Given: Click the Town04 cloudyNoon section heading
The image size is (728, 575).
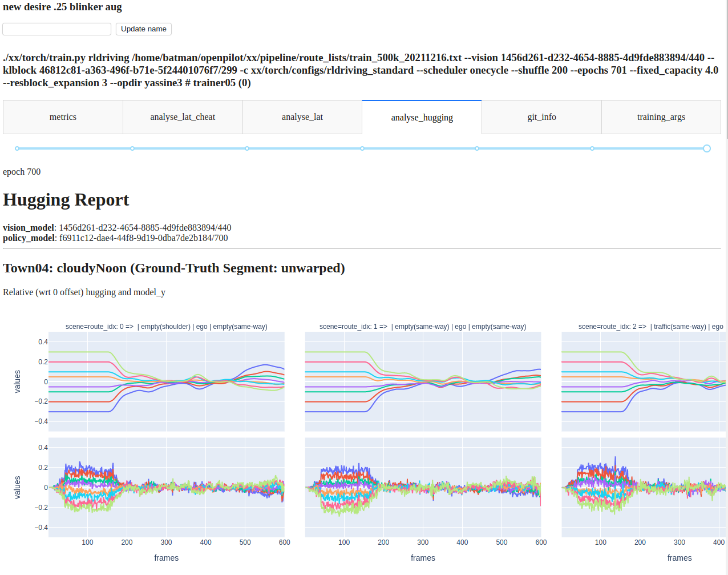Looking at the screenshot, I should click(x=174, y=268).
